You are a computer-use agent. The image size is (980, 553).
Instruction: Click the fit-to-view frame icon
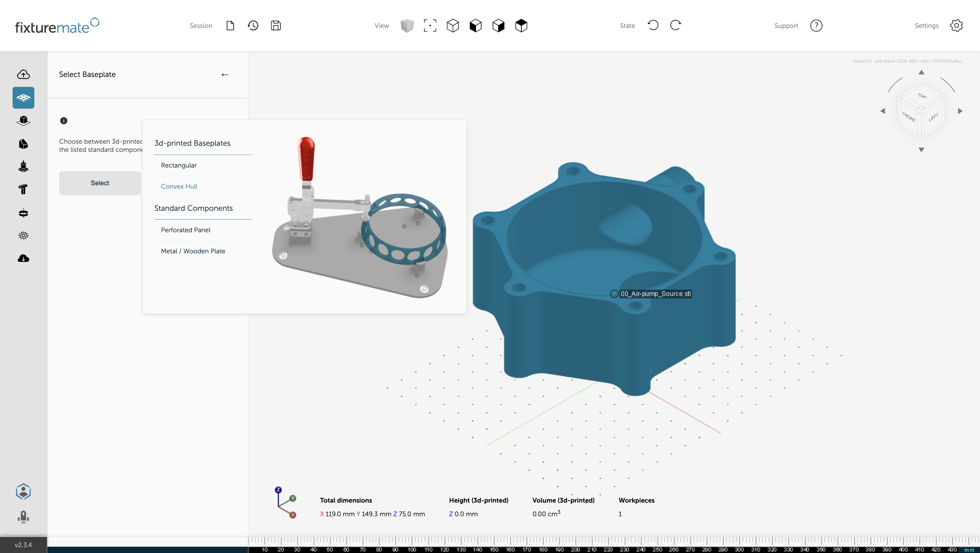[x=430, y=26]
